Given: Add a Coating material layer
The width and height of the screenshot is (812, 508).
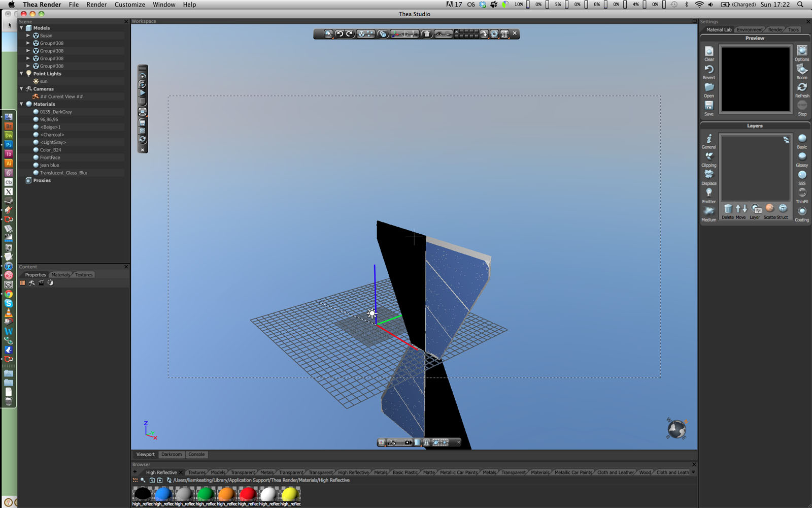Looking at the screenshot, I should click(x=802, y=214).
